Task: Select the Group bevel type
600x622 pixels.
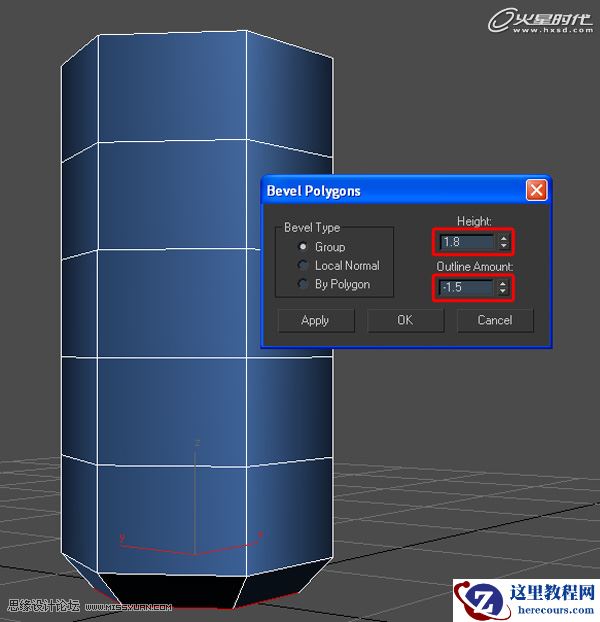Action: pos(304,247)
